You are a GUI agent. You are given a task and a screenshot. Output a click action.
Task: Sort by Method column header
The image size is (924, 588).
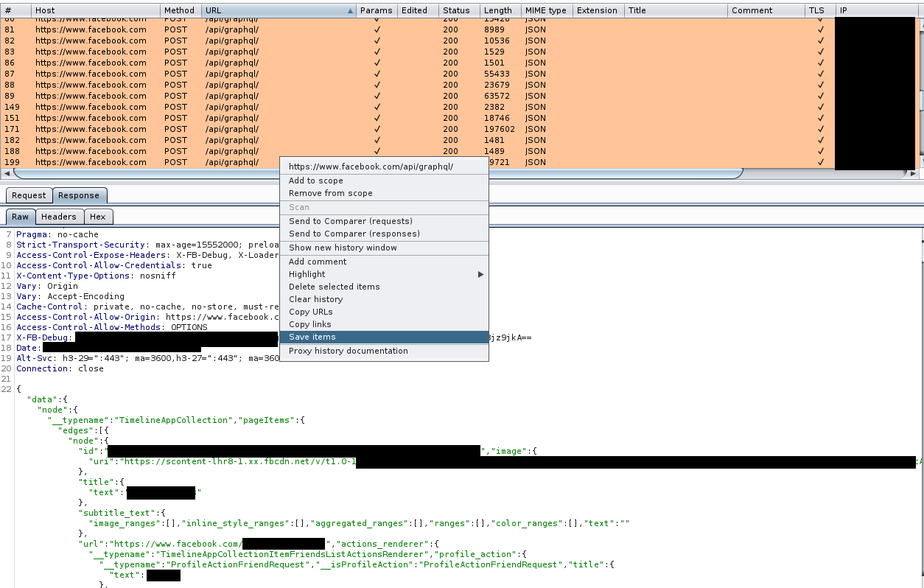(x=181, y=10)
